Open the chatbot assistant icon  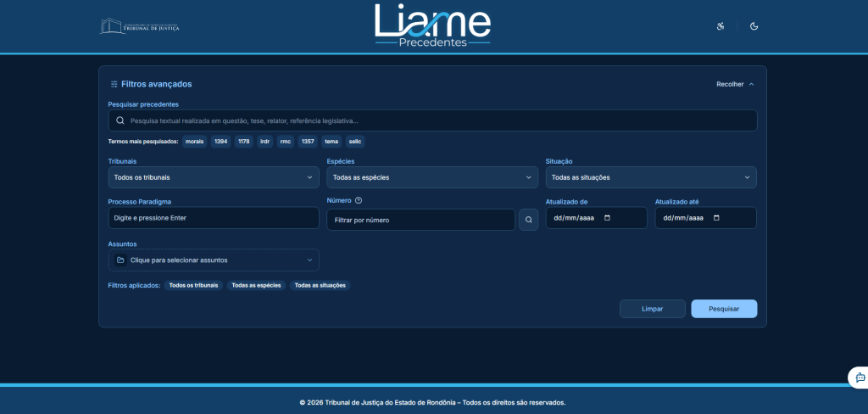pos(860,378)
